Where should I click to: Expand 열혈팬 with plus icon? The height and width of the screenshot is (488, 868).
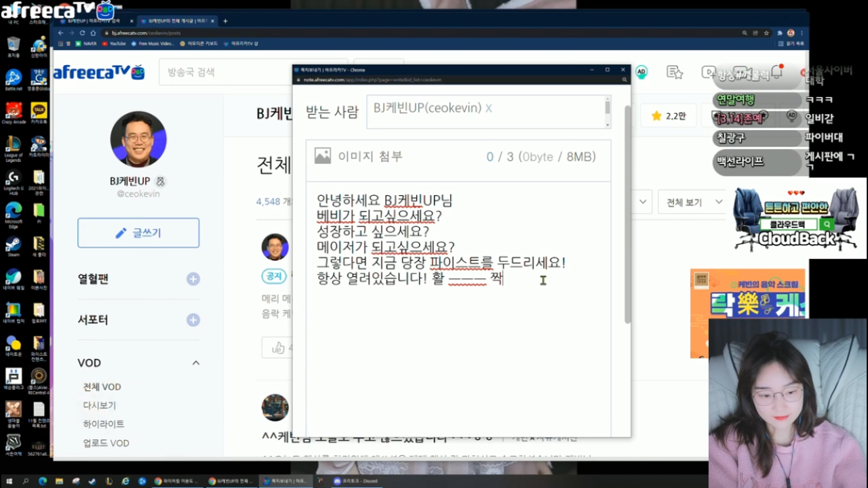coord(193,279)
